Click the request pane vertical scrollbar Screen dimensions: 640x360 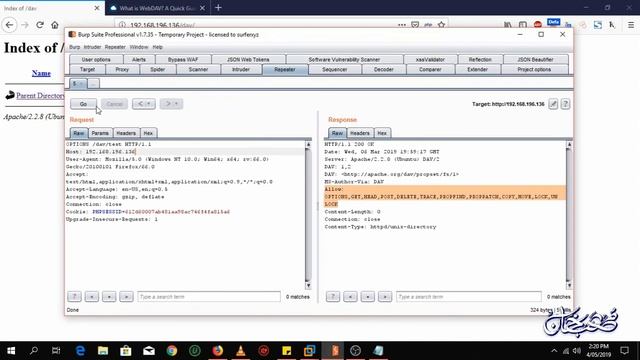(308, 215)
